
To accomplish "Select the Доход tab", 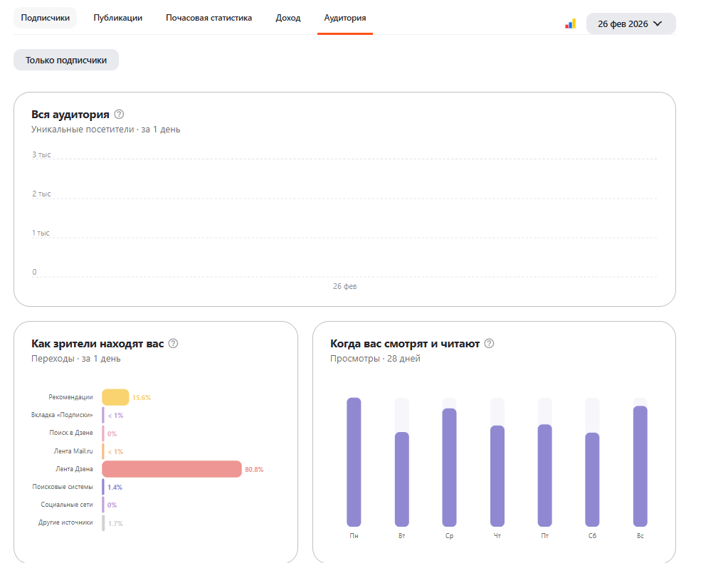I will 288,18.
